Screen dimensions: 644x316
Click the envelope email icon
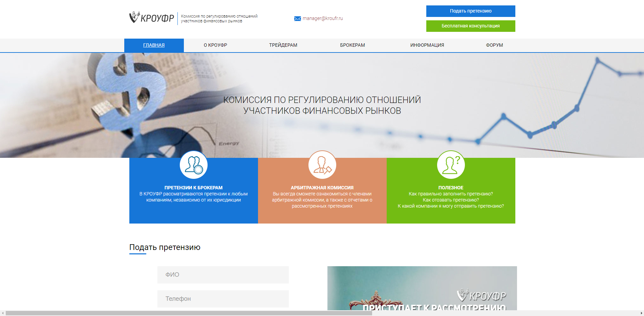[x=298, y=19]
